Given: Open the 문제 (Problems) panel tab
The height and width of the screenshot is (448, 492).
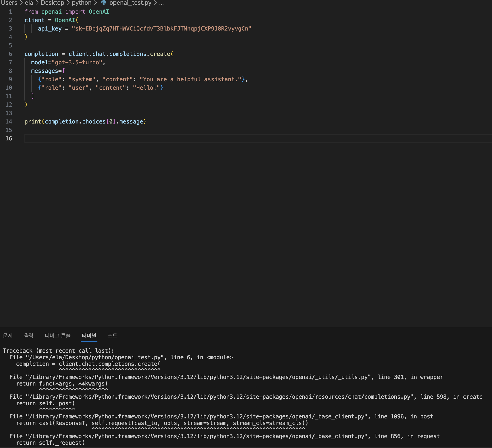Looking at the screenshot, I should tap(8, 336).
